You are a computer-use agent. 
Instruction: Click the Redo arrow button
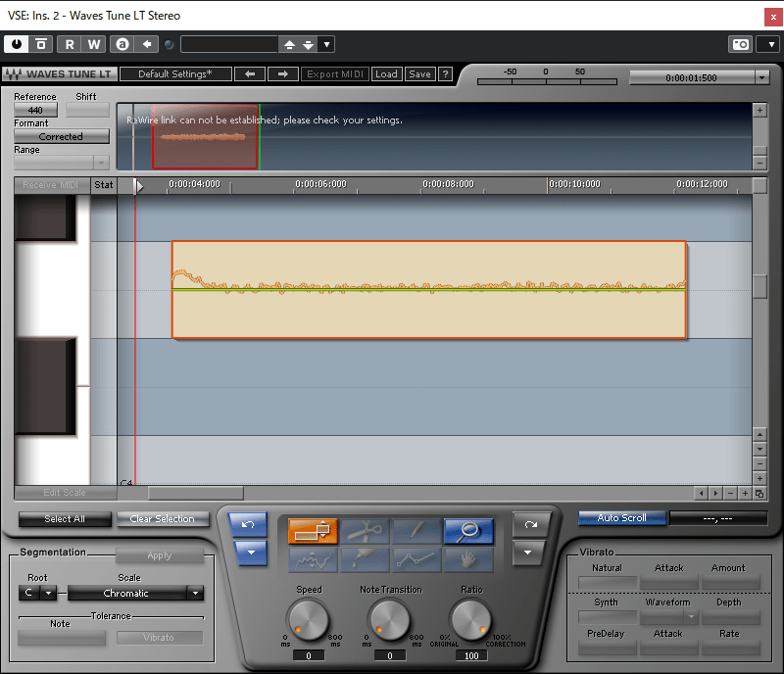click(x=531, y=524)
